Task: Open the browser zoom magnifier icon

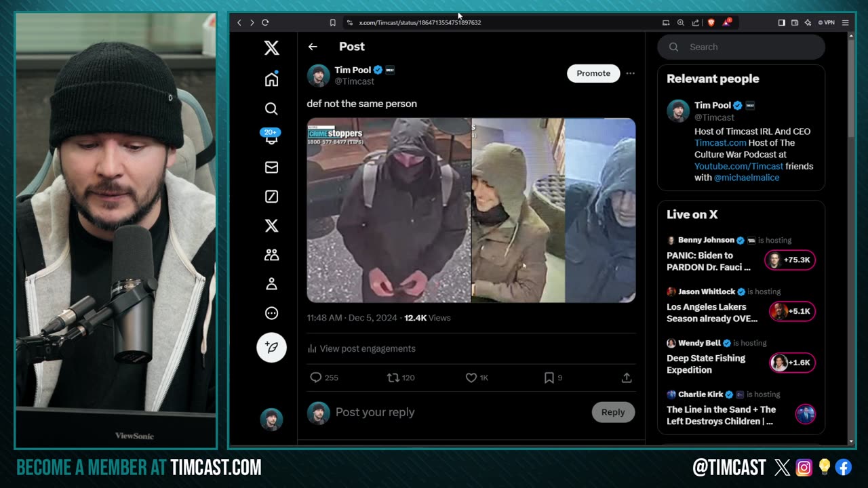Action: pos(681,22)
